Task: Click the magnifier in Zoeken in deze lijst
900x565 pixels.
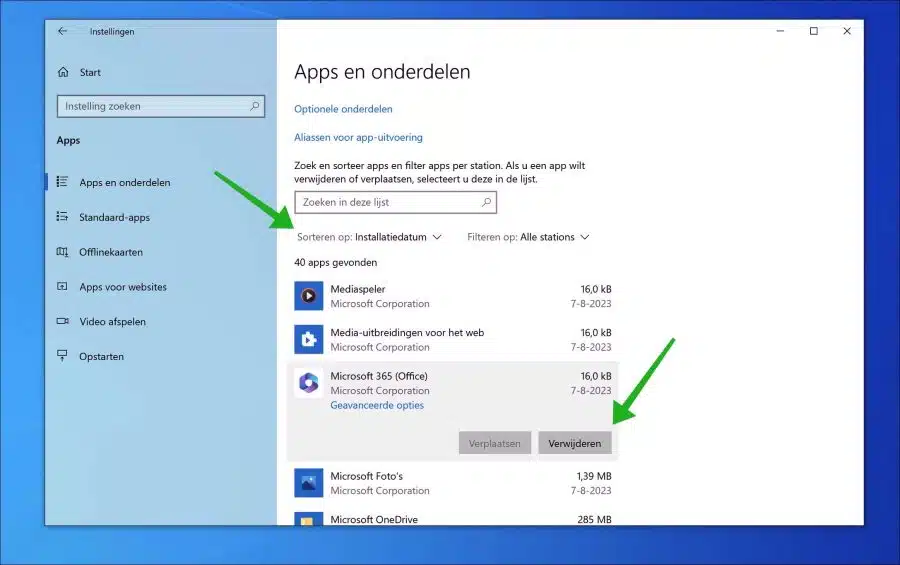Action: [486, 202]
